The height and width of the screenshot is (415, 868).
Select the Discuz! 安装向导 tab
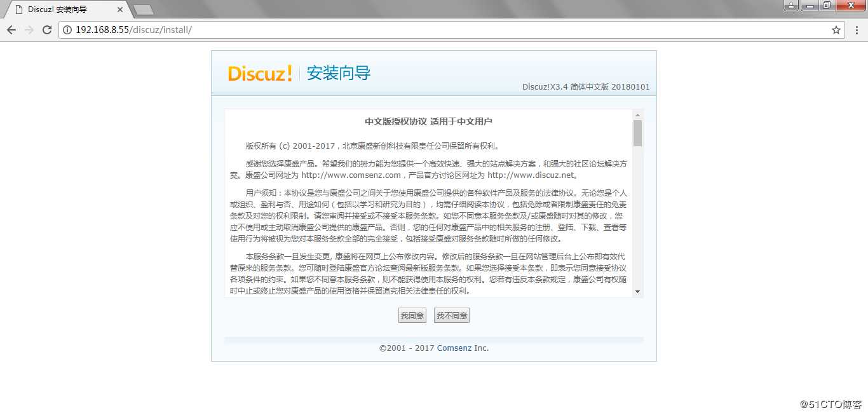click(x=67, y=10)
